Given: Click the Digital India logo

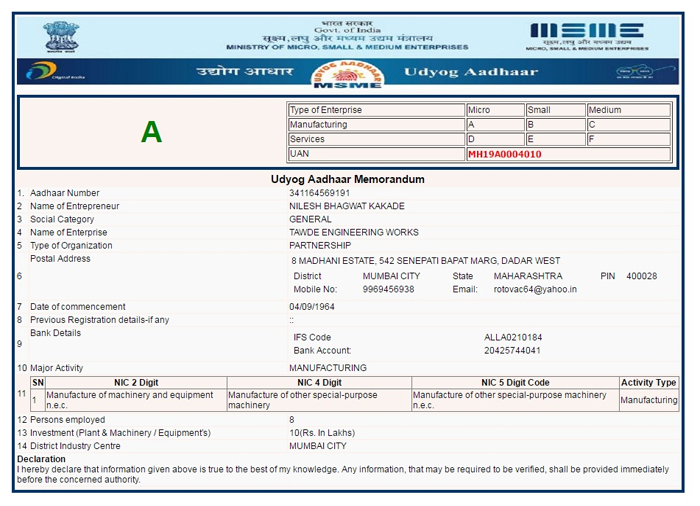Looking at the screenshot, I should click(x=55, y=71).
